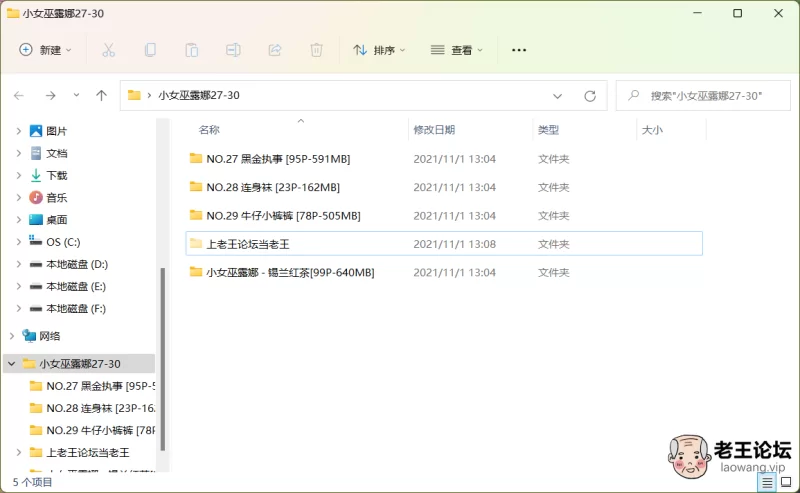Open the View (查看) dropdown
This screenshot has width=800, height=493.
tap(457, 50)
